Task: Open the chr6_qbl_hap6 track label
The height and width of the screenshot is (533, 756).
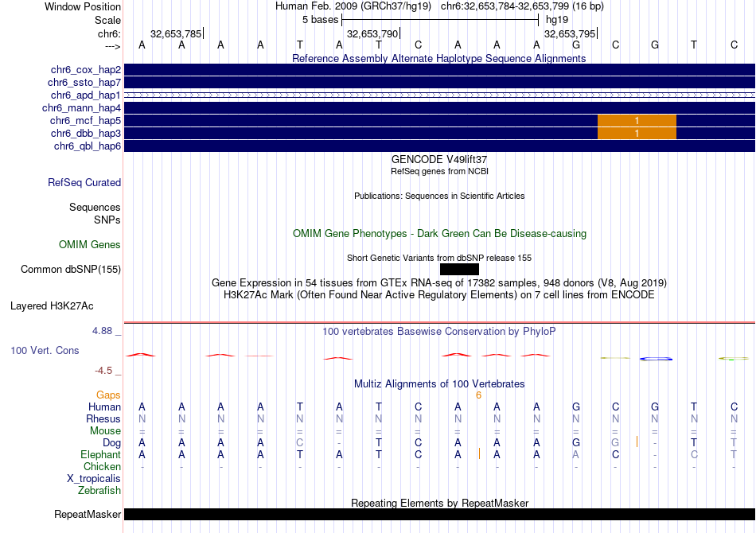Action: point(88,146)
